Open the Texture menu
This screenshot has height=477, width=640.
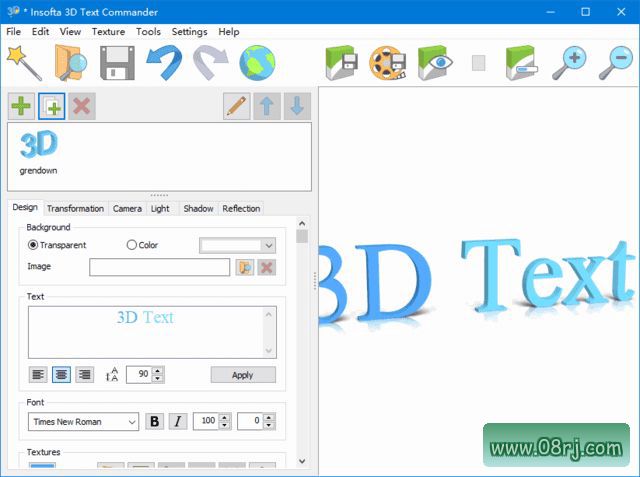[108, 32]
